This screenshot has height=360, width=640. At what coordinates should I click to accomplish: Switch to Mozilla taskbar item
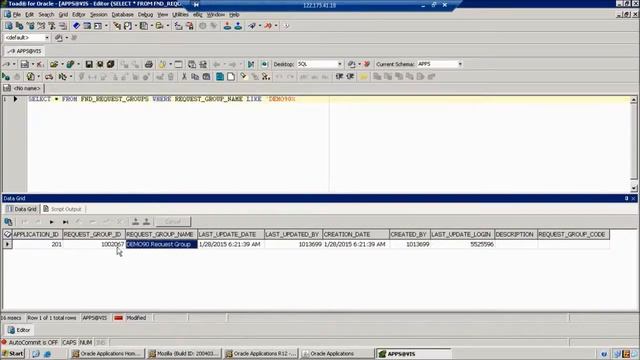[x=184, y=353]
